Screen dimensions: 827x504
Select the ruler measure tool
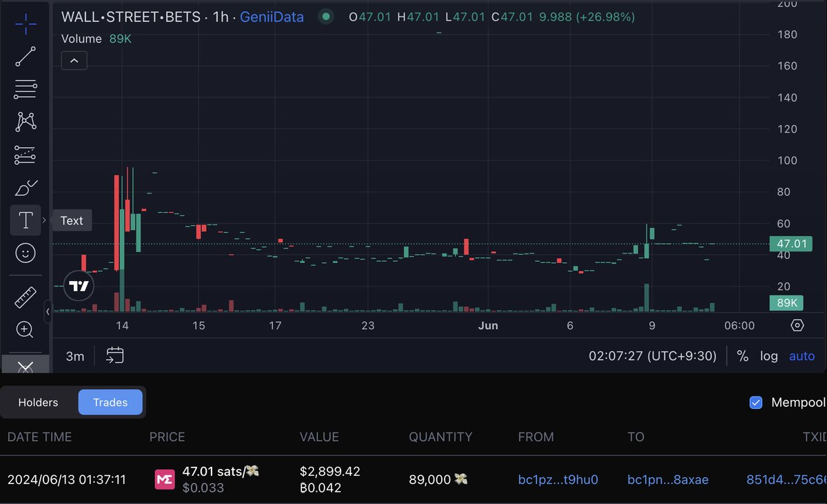tap(25, 297)
